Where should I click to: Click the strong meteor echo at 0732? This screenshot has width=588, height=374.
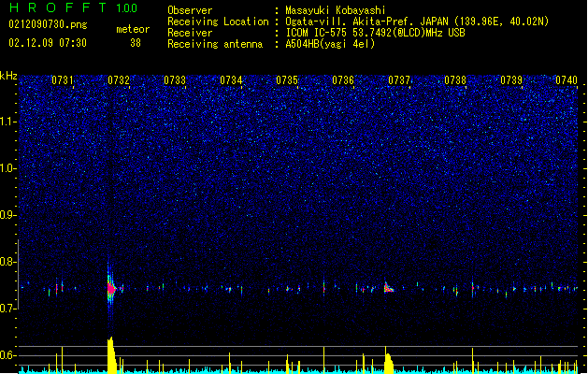click(x=111, y=289)
